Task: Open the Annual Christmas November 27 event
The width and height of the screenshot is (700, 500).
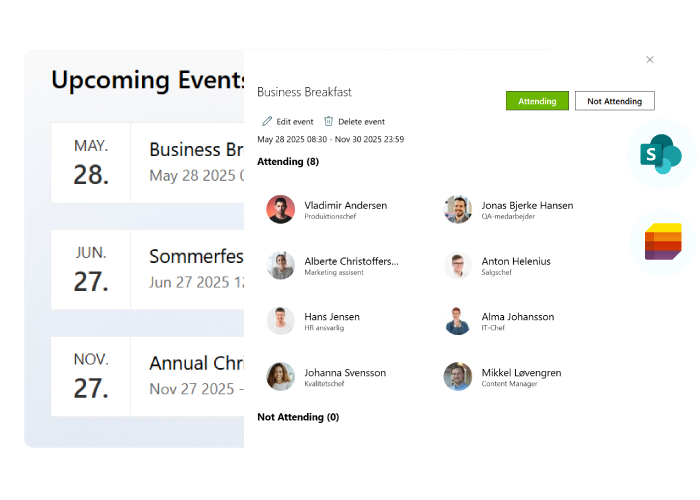Action: (x=148, y=376)
